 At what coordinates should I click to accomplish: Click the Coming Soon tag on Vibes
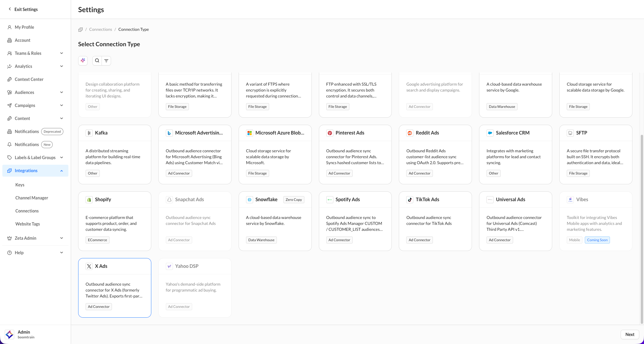[597, 240]
